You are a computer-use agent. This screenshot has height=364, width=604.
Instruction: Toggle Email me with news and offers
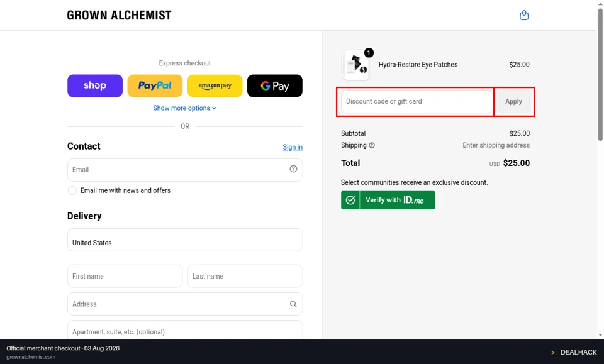pyautogui.click(x=72, y=190)
